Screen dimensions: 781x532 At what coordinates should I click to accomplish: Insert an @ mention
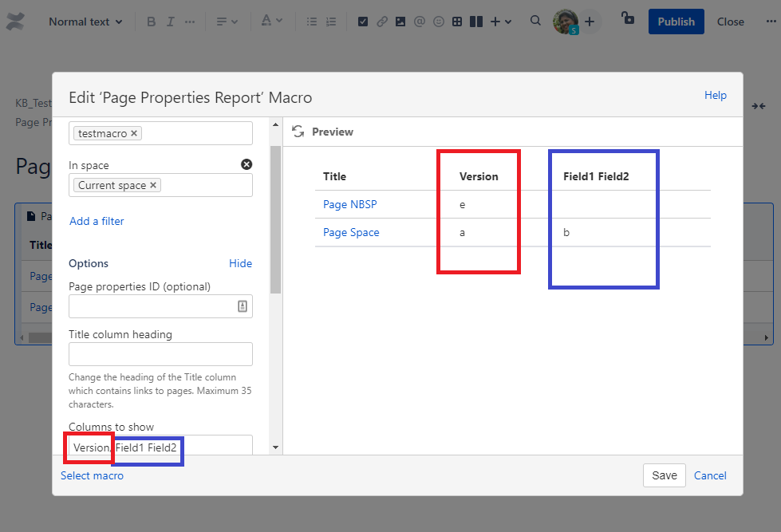pyautogui.click(x=420, y=22)
